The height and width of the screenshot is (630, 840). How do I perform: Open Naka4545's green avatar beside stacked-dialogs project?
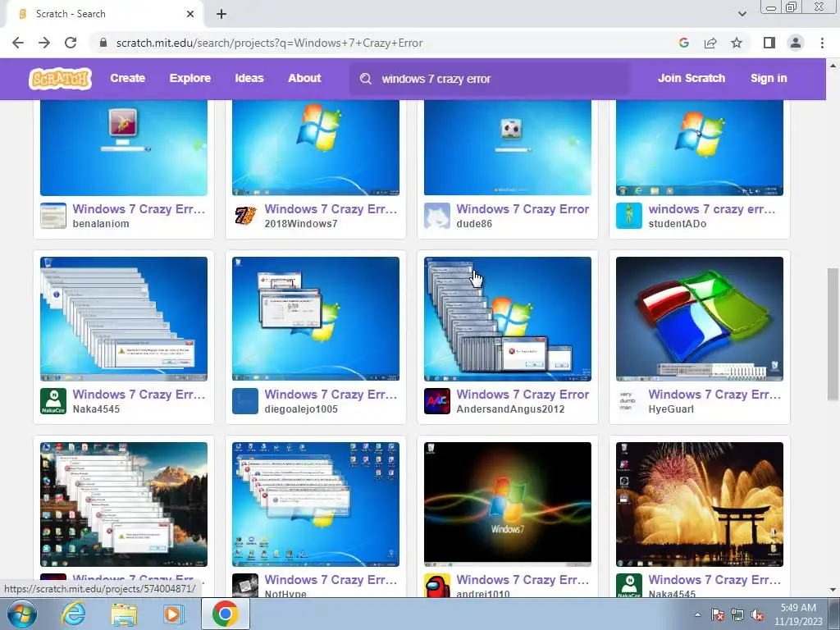(53, 401)
